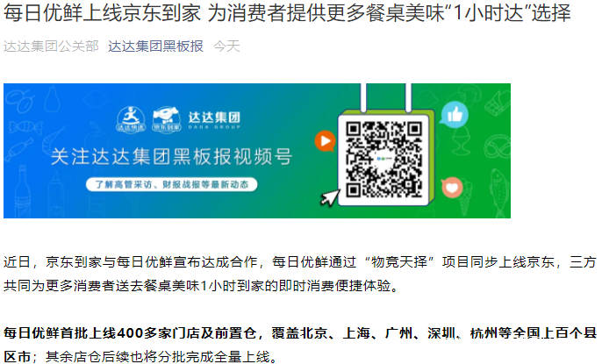This screenshot has width=602, height=364.
Task: Click the orange heart bubble icon
Action: pyautogui.click(x=451, y=188)
